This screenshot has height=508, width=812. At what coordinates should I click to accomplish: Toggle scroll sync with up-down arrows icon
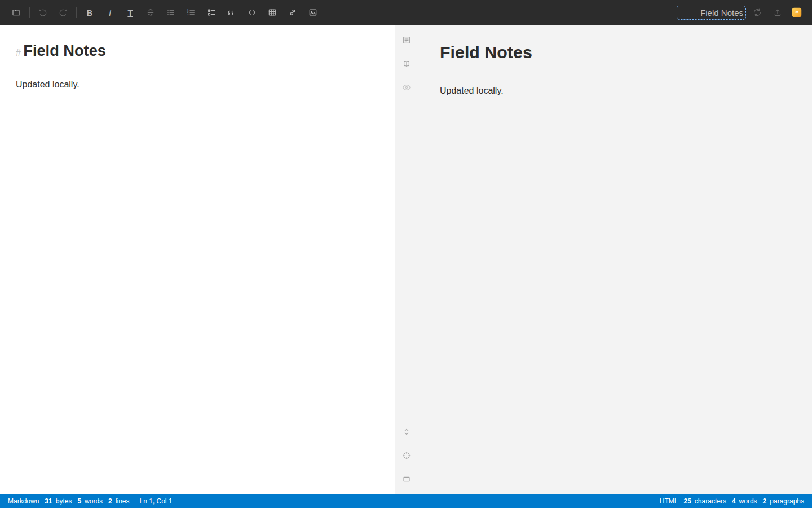(x=407, y=432)
